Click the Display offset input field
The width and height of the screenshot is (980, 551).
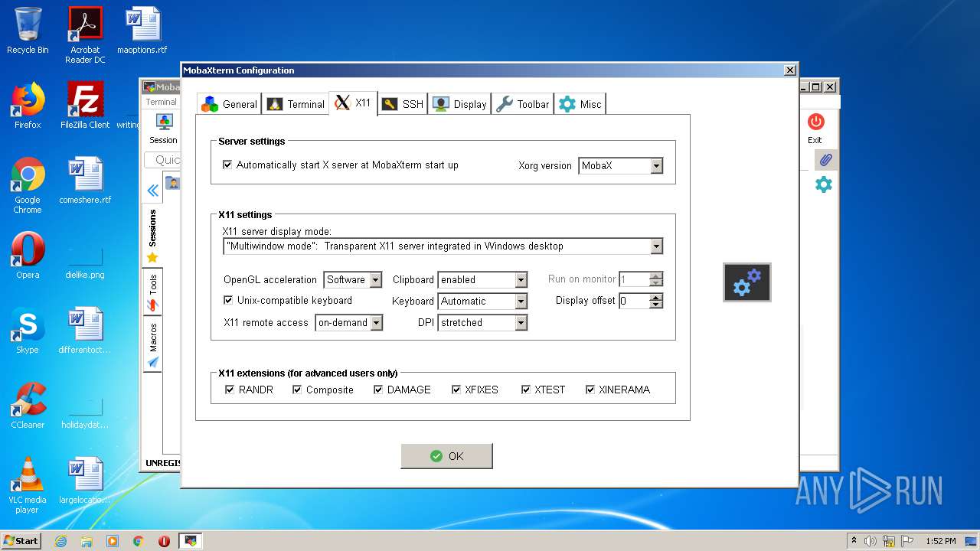[x=634, y=301]
